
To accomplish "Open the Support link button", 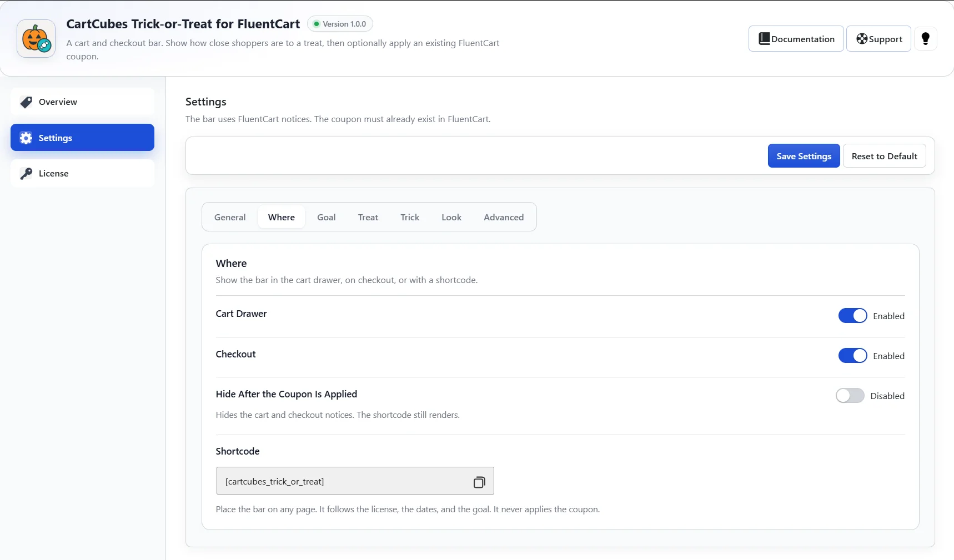I will pos(878,39).
